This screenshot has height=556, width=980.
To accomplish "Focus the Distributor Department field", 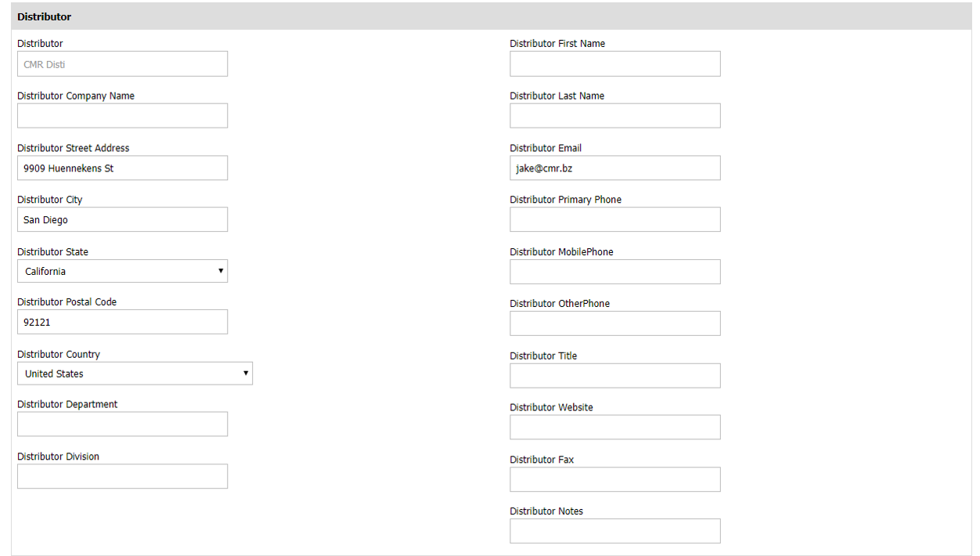I will pos(122,424).
